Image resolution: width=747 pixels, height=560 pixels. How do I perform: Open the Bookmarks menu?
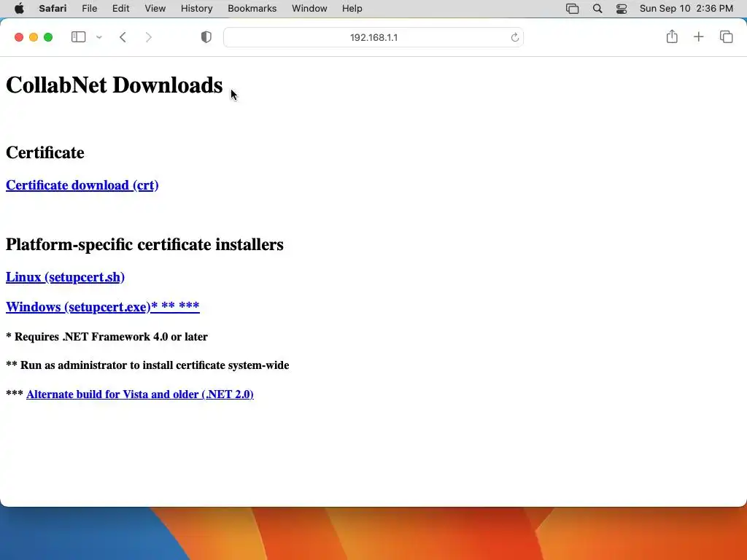252,9
